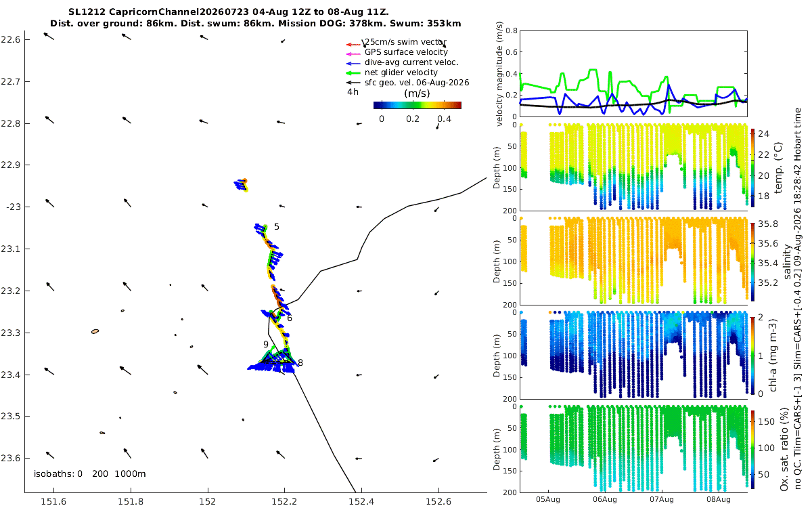Click the 'Ox. sat. ratio (%)' colorbar label
Image resolution: width=812 pixels, height=508 pixels.
(x=784, y=448)
